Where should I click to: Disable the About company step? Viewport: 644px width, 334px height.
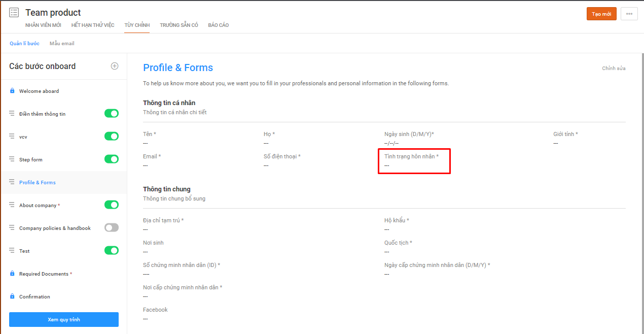pyautogui.click(x=112, y=205)
